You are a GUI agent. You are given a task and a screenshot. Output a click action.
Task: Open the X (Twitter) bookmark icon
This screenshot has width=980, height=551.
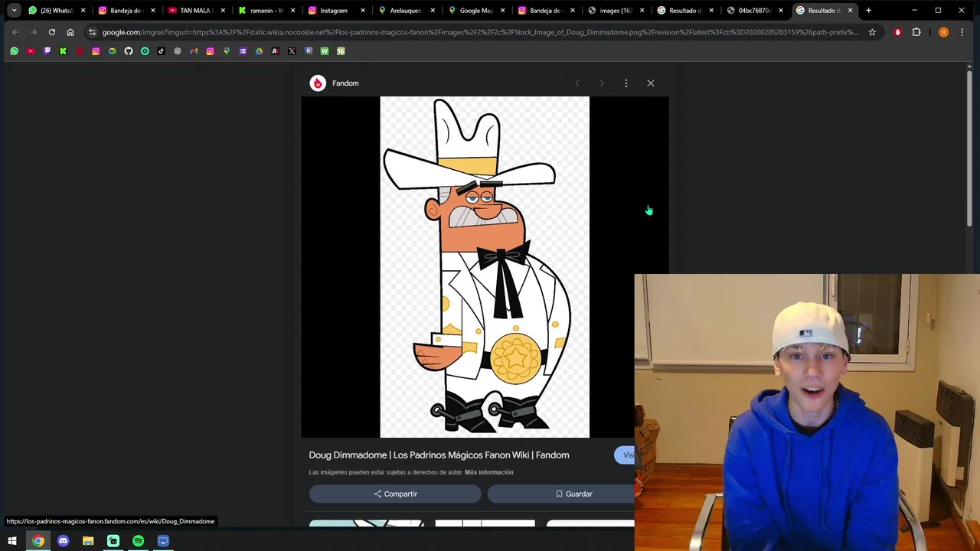292,51
